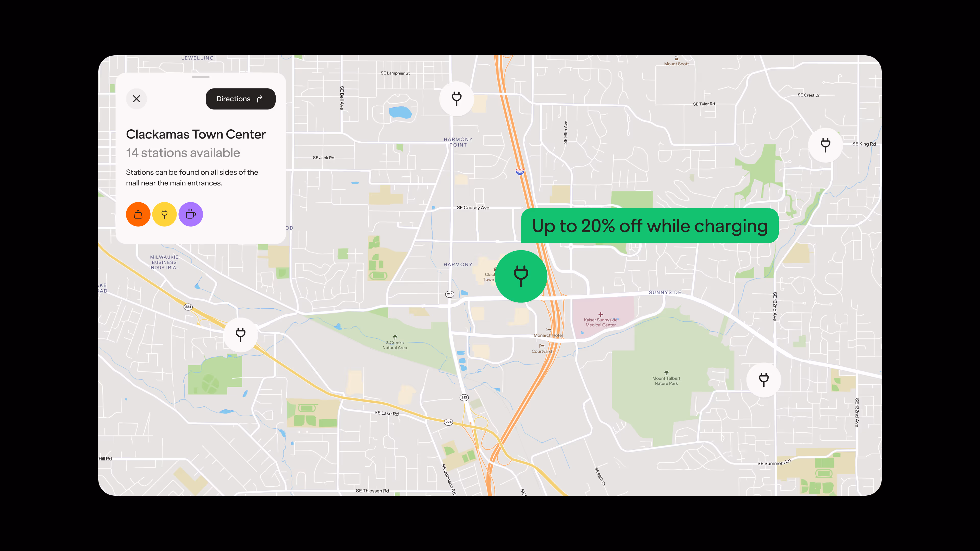The width and height of the screenshot is (980, 551).
Task: Click the SE Lamphier St street label
Action: tap(395, 73)
